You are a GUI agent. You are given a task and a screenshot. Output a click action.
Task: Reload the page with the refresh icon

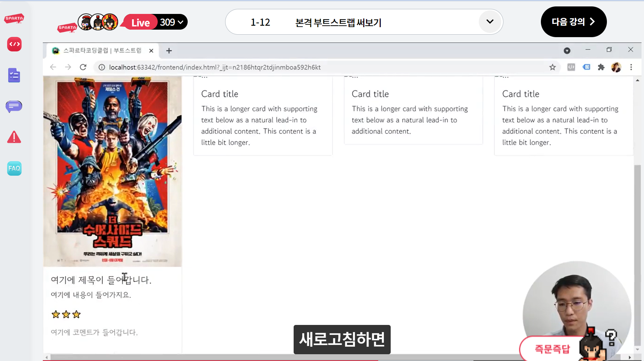point(83,67)
